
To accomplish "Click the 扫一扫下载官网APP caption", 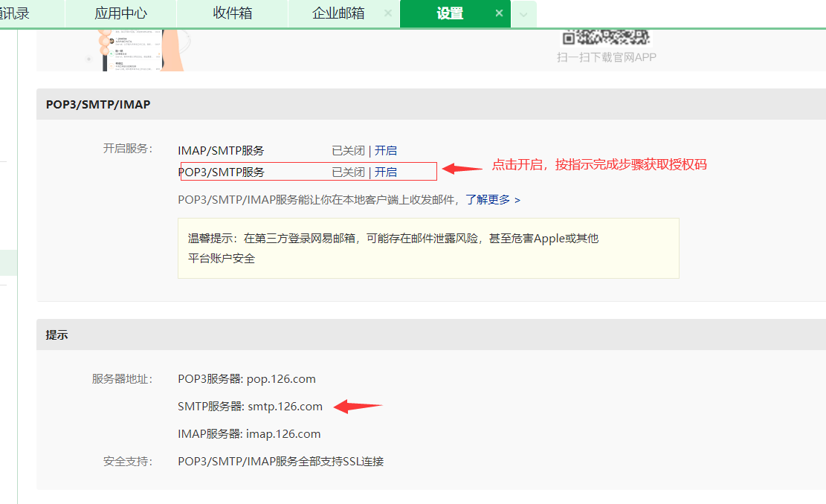I will 607,57.
